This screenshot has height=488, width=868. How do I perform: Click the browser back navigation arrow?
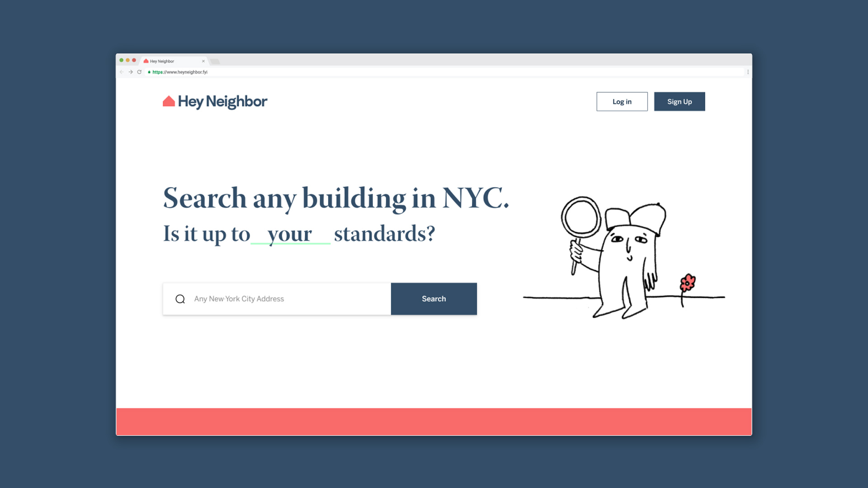click(x=122, y=72)
